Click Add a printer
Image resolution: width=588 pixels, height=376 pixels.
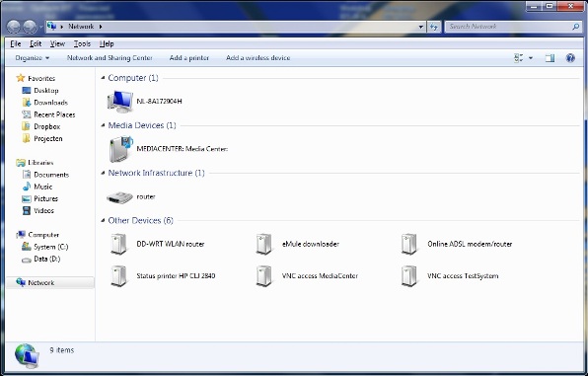pos(189,58)
